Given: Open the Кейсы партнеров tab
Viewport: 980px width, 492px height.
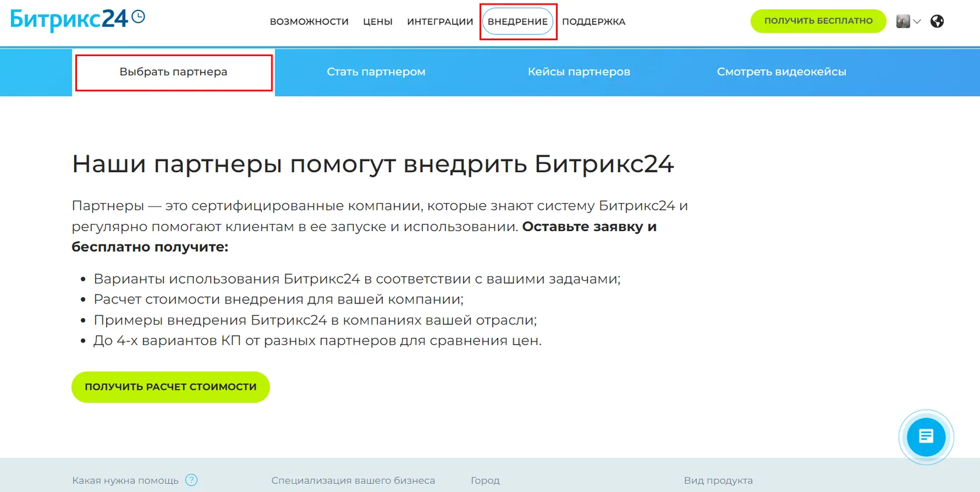Looking at the screenshot, I should click(x=579, y=72).
